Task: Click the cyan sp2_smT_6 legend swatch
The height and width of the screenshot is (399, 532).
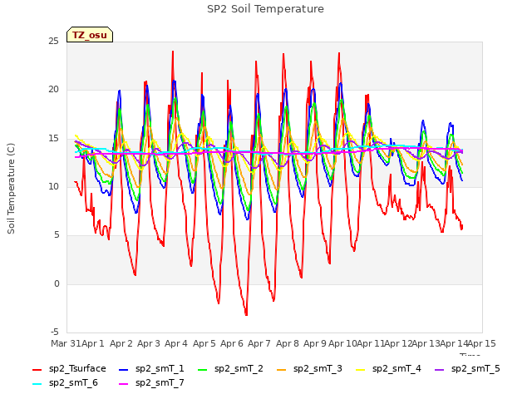Action: point(37,384)
